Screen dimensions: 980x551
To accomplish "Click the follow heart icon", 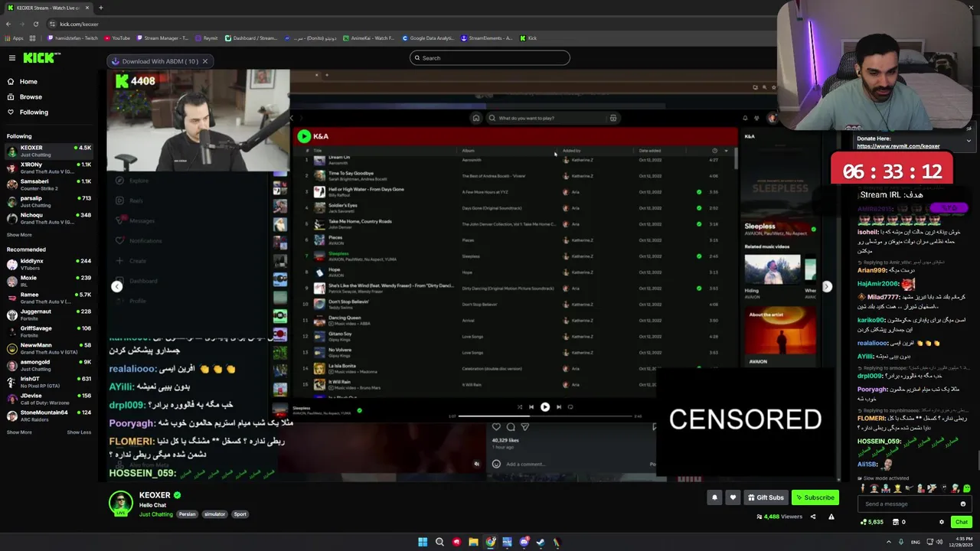I will click(x=733, y=497).
